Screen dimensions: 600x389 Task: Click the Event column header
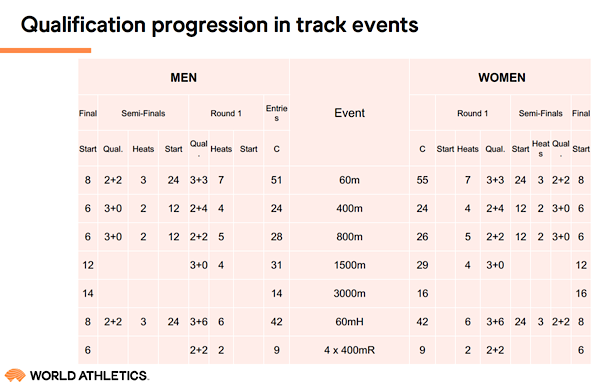click(349, 113)
